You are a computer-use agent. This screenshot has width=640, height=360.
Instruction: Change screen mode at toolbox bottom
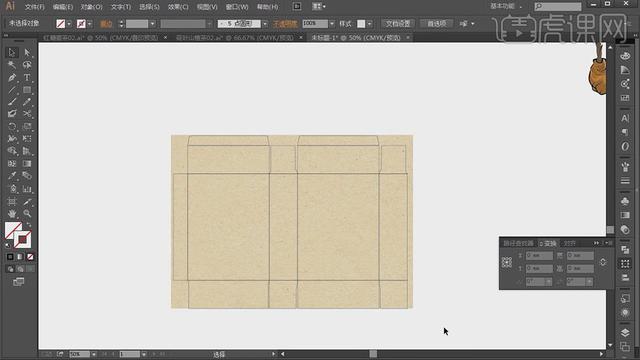tap(18, 282)
